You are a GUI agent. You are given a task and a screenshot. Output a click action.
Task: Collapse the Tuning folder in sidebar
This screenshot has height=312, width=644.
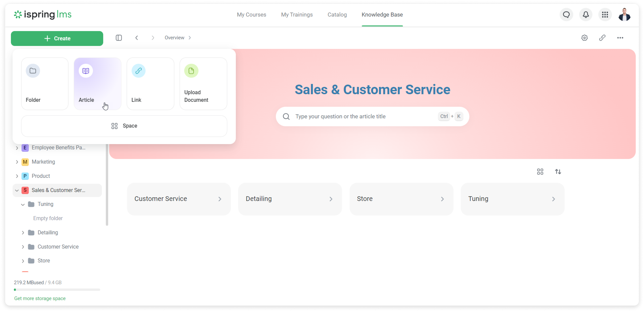[x=23, y=204]
